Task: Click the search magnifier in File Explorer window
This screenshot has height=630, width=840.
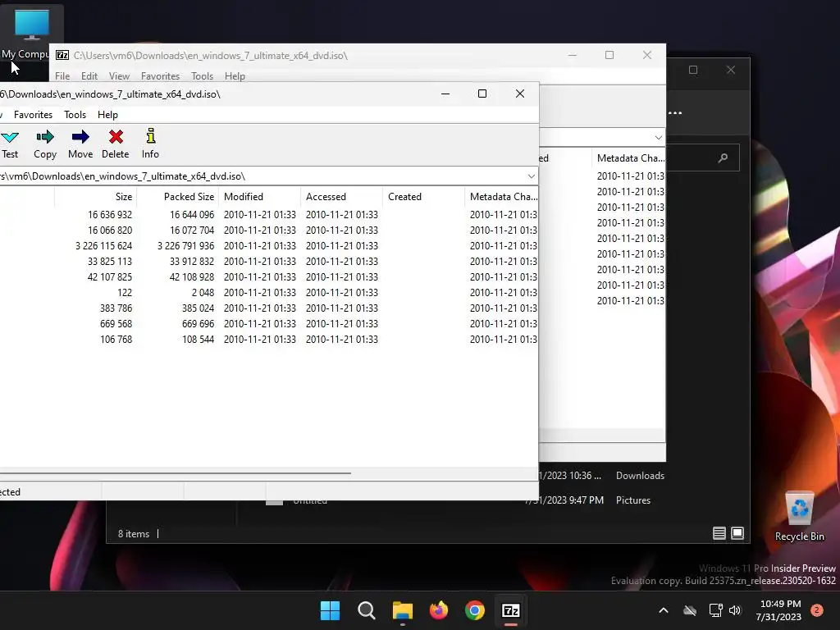Action: (x=724, y=158)
